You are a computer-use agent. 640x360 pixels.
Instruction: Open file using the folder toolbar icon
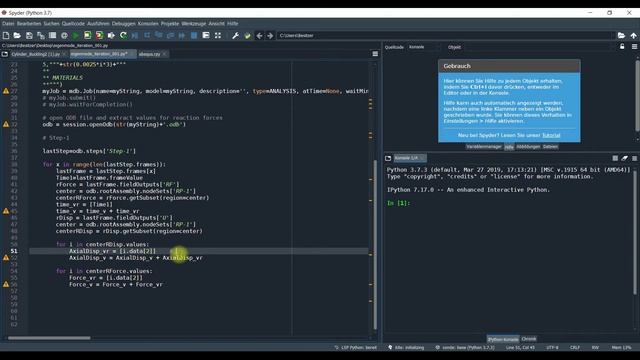tap(17, 36)
